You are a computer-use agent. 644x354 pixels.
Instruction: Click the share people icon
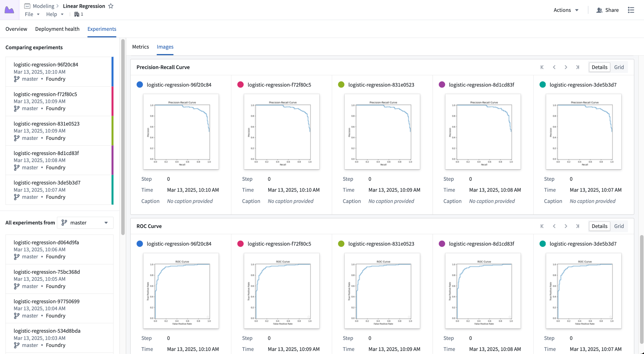(x=599, y=10)
